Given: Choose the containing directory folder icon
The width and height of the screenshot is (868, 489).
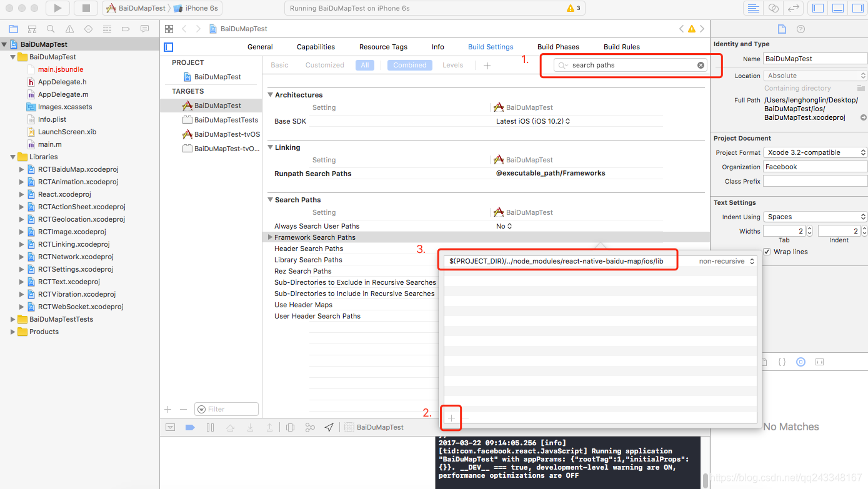Looking at the screenshot, I should point(861,88).
